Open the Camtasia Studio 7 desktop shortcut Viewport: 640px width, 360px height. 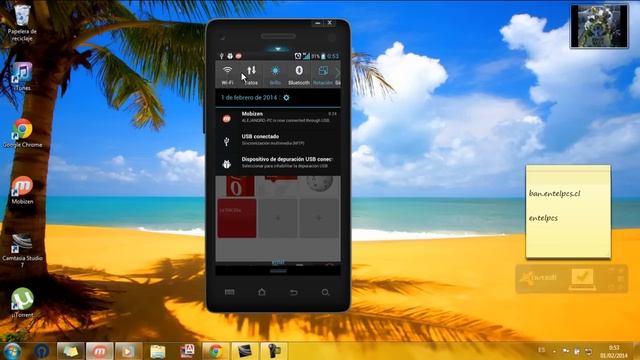(x=22, y=250)
